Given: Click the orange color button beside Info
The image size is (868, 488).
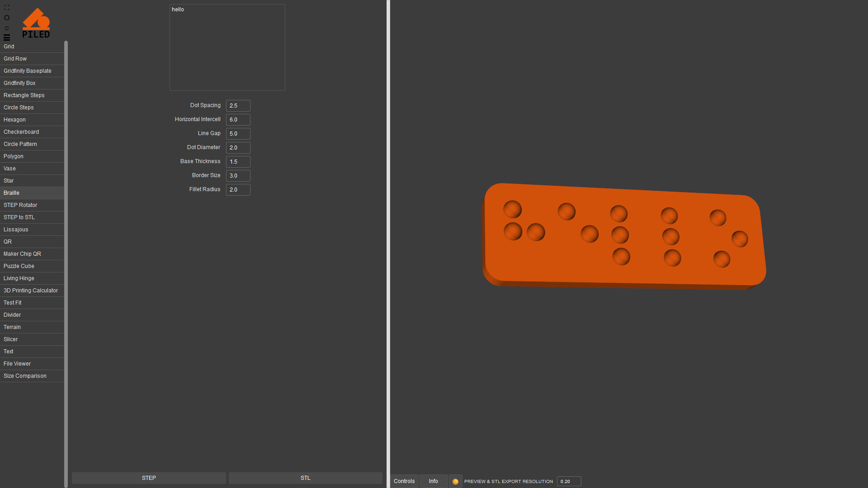Looking at the screenshot, I should pos(455,481).
